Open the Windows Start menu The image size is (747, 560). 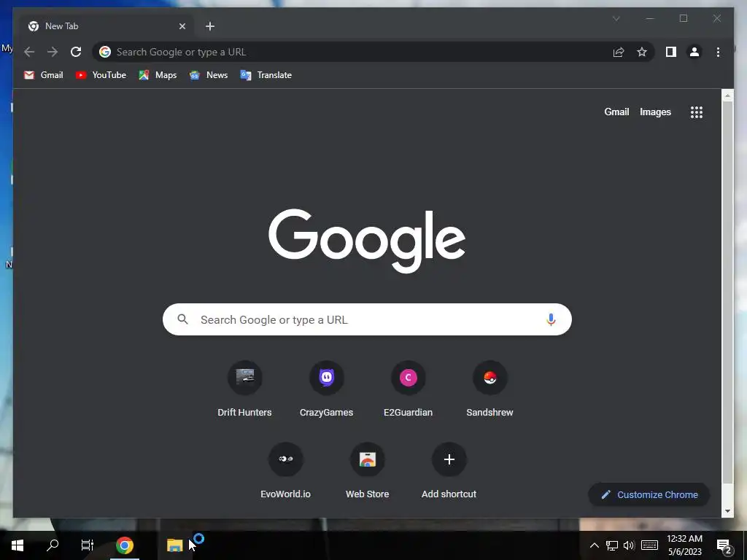pyautogui.click(x=18, y=545)
